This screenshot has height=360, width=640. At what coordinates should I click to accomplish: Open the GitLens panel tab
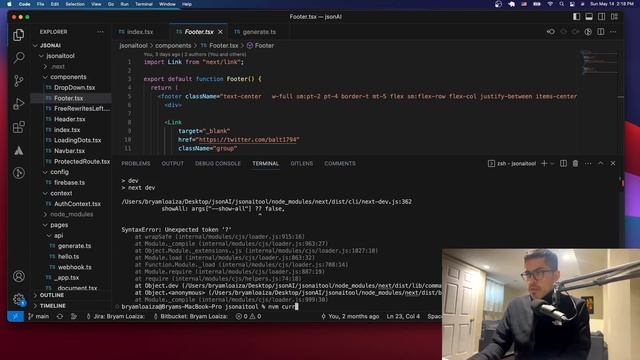click(x=302, y=163)
